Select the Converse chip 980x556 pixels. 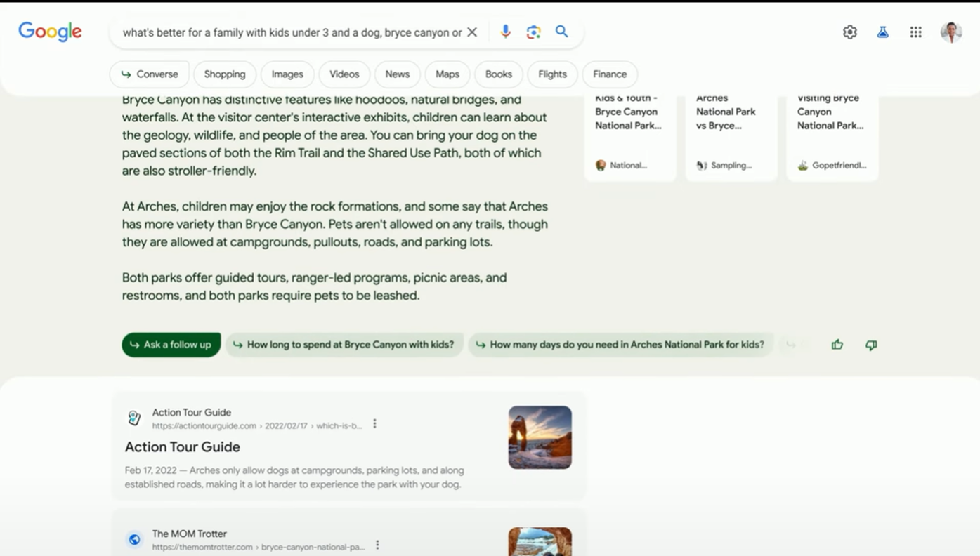[x=149, y=74]
